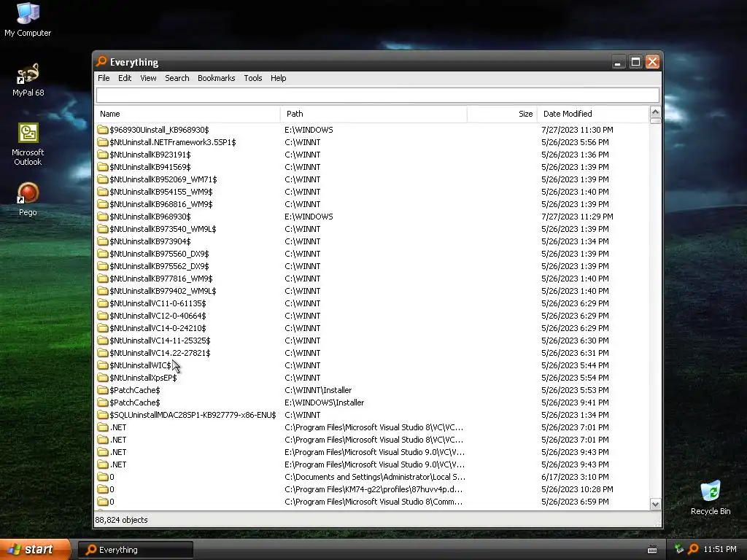This screenshot has height=560, width=747.
Task: Select the $NtUninstallKB973904$ entry
Action: [x=150, y=241]
